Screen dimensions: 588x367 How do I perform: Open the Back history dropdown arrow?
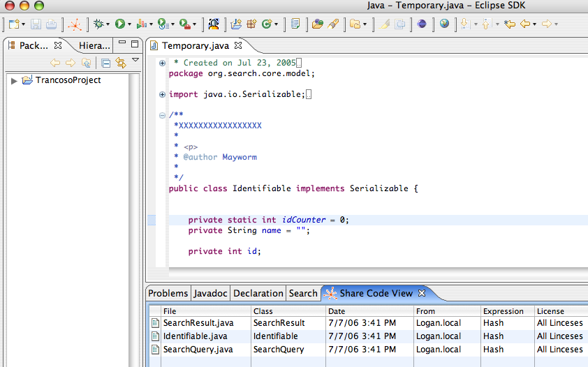pos(534,24)
